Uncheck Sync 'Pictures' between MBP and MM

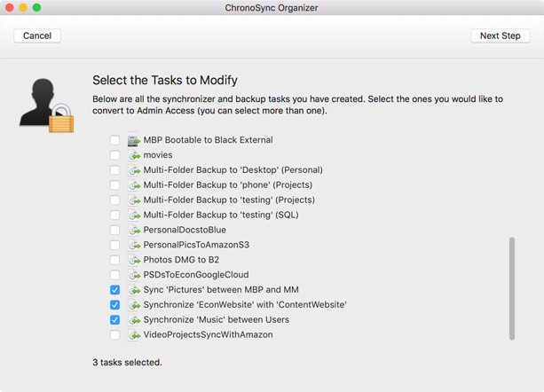tap(114, 290)
